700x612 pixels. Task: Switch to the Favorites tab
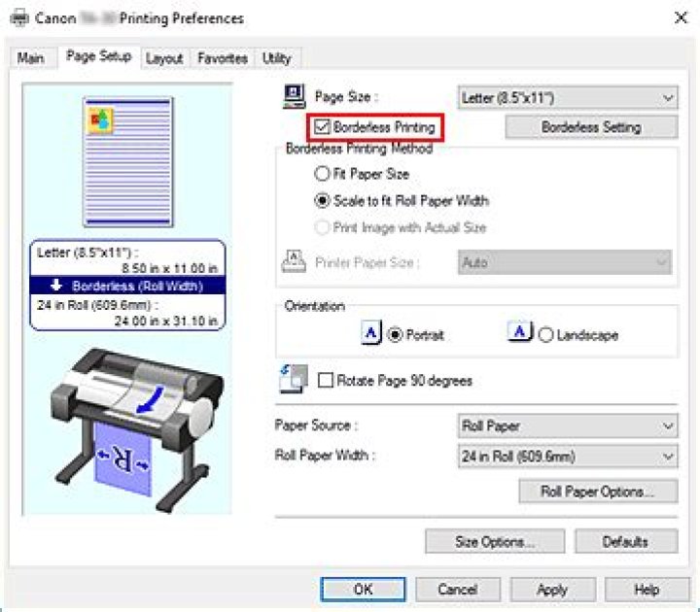[223, 58]
